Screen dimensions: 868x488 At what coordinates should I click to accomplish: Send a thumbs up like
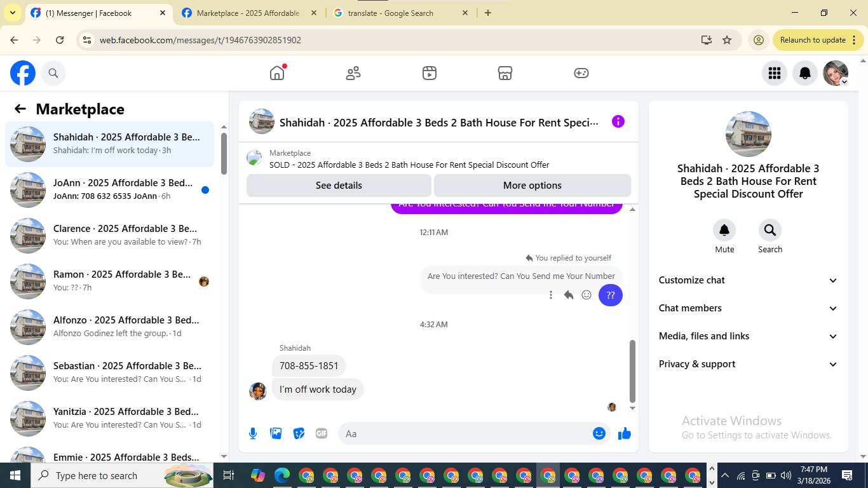point(625,433)
